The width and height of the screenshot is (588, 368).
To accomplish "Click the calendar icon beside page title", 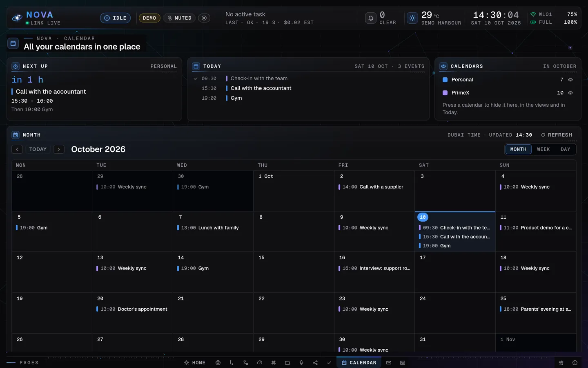I will 13,43.
